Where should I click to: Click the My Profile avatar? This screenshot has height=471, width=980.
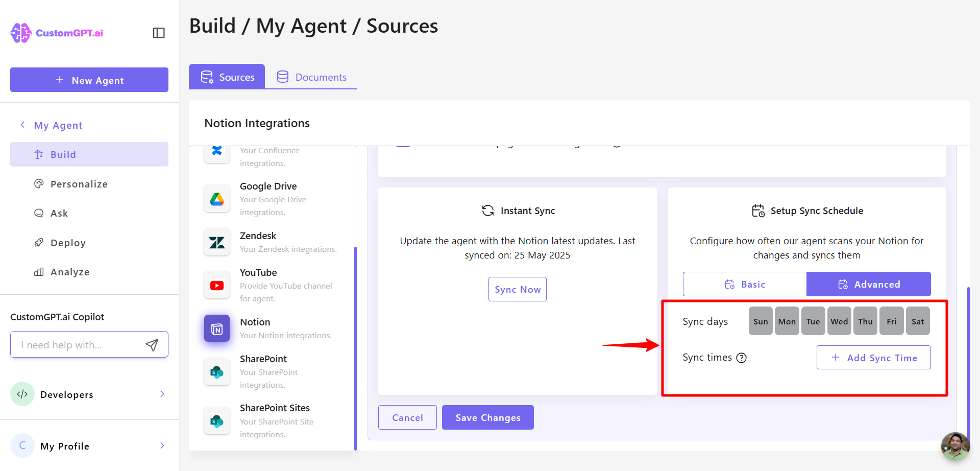tap(22, 445)
